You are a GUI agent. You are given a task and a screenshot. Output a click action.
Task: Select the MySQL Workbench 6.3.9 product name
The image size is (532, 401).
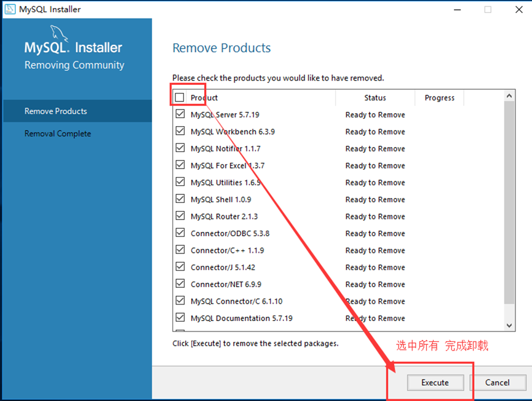232,132
